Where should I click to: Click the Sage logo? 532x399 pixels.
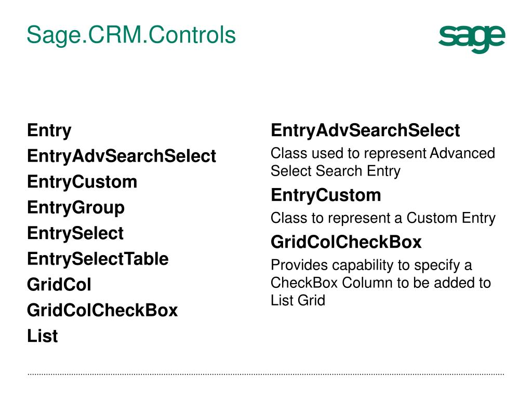(x=472, y=39)
